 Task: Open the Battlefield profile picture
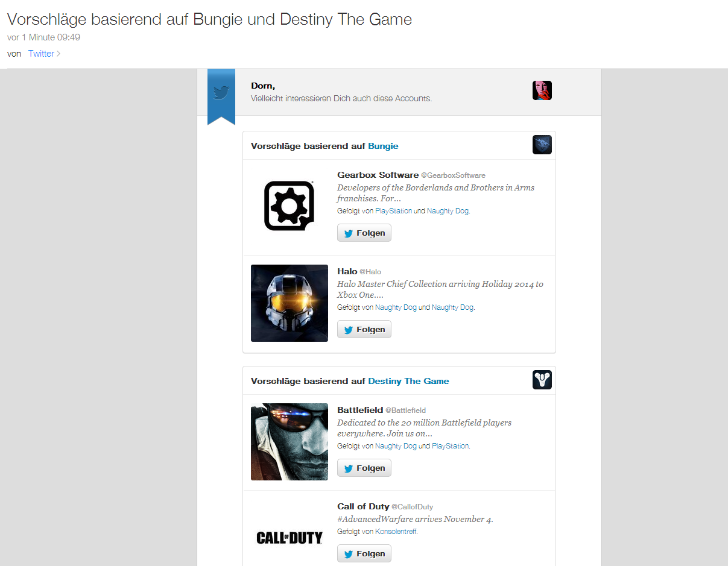290,442
